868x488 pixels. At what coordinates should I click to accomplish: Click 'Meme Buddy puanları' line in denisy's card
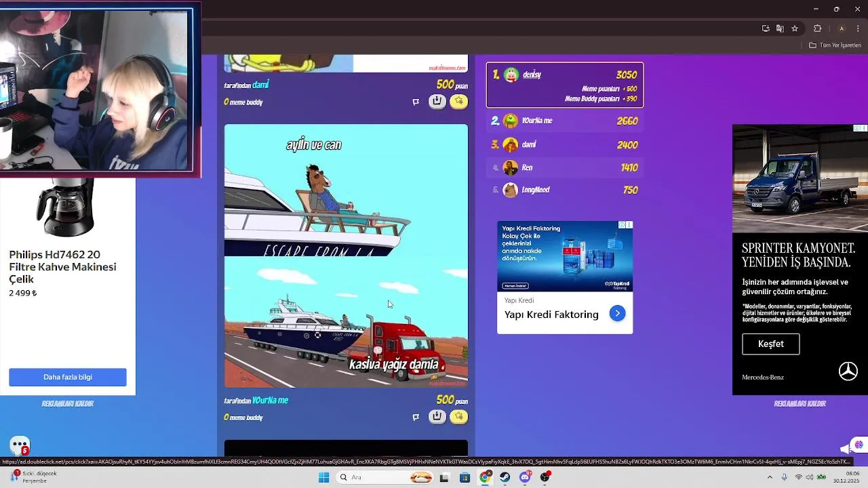(601, 99)
